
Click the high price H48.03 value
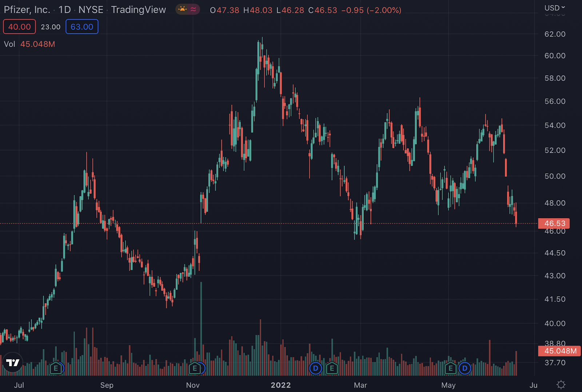258,10
